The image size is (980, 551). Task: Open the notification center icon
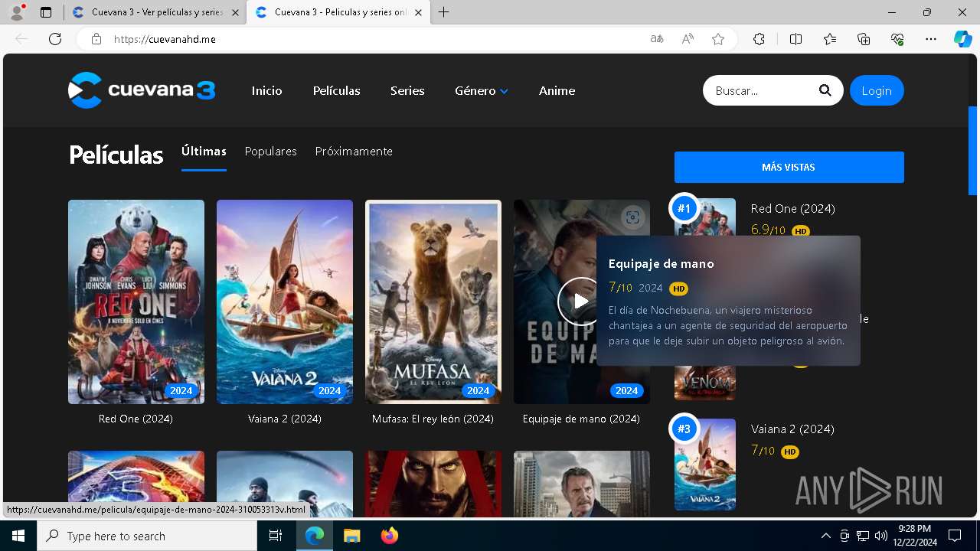point(955,536)
